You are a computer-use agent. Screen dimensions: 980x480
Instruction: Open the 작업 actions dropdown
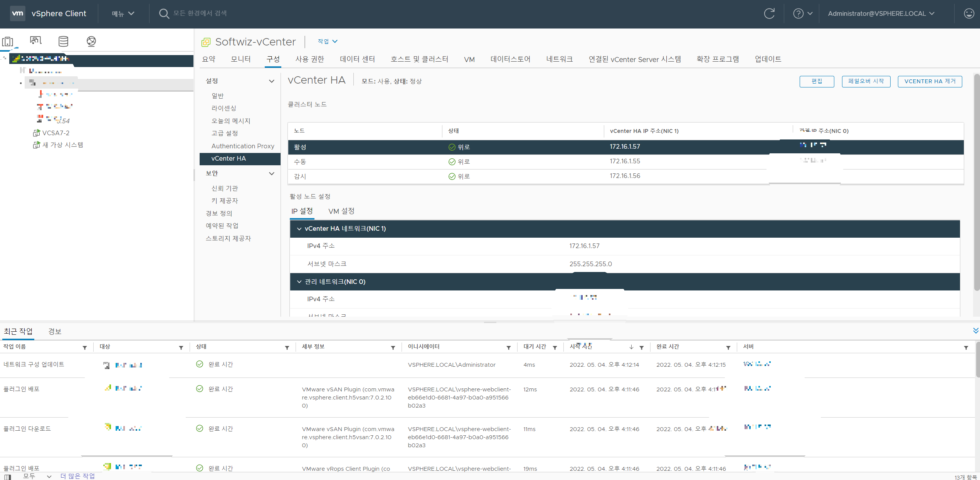(327, 41)
